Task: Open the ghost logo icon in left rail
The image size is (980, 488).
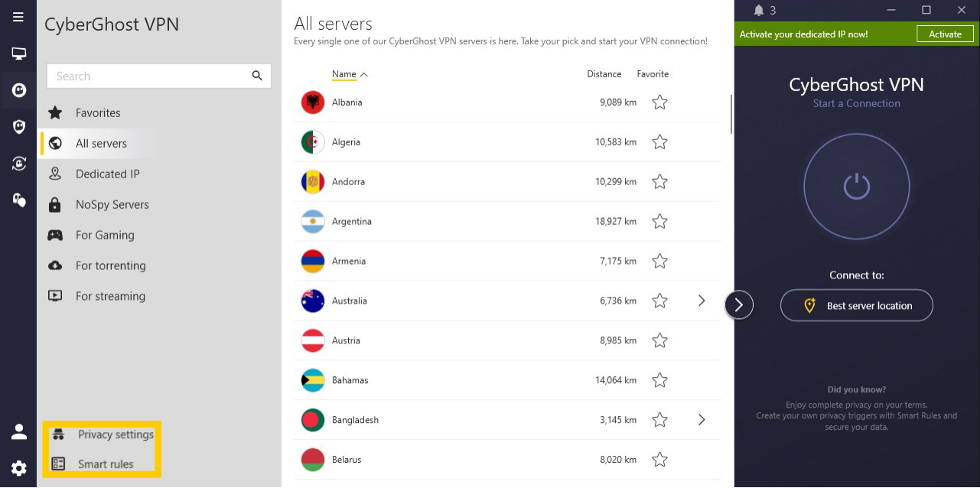Action: [18, 90]
